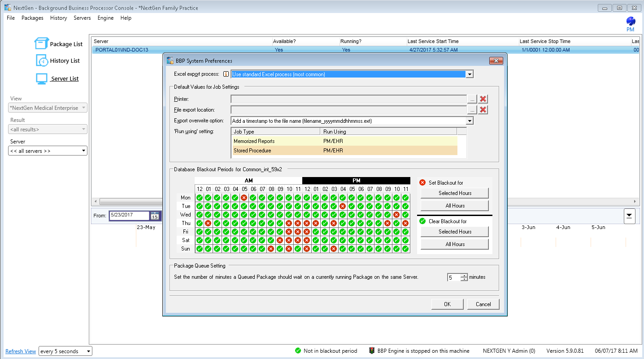Click the traffic light BBP Engine status icon
The width and height of the screenshot is (644, 359).
click(x=372, y=351)
